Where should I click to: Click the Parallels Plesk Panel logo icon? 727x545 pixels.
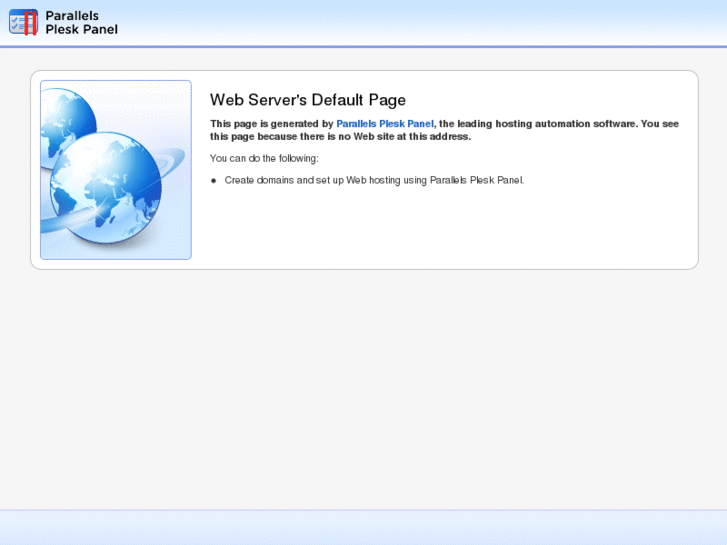23,22
